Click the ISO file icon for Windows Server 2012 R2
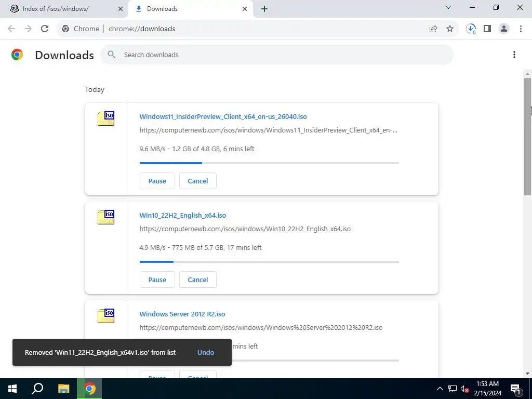The image size is (532, 399). 106,316
